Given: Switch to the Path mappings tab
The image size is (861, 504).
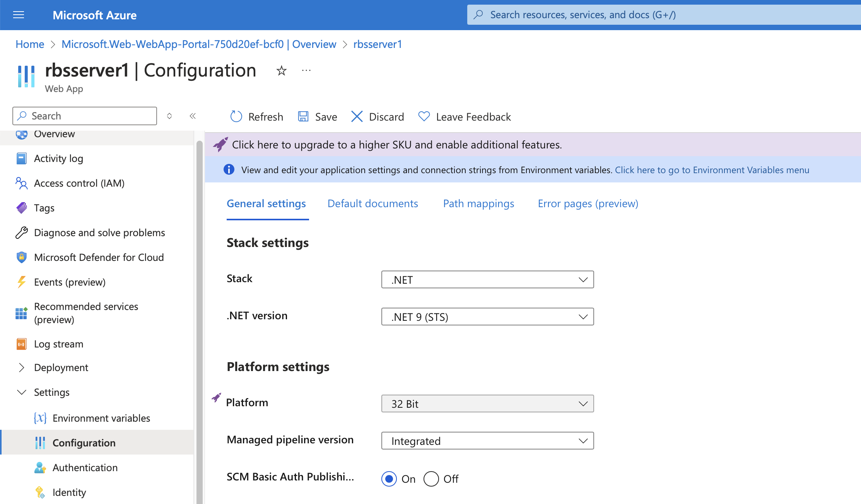Looking at the screenshot, I should [478, 204].
